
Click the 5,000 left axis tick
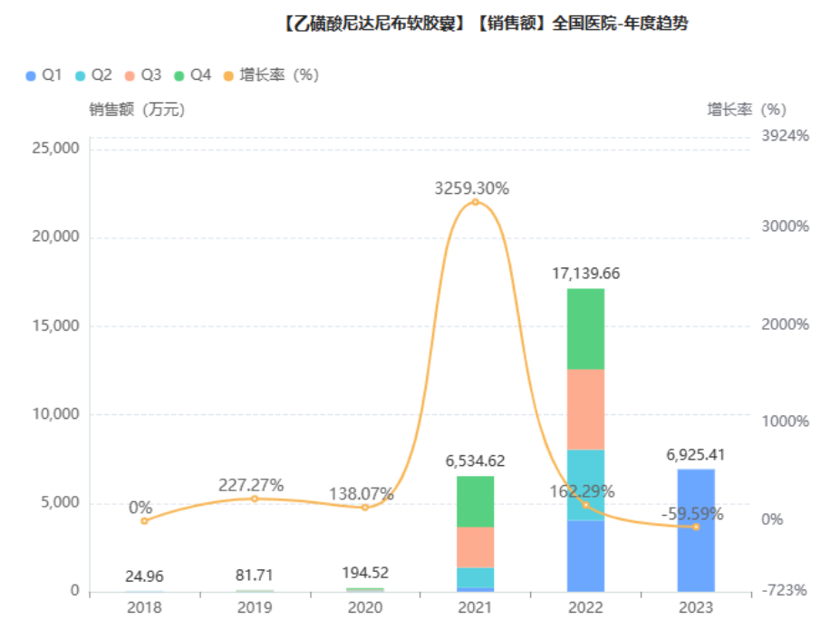(60, 503)
